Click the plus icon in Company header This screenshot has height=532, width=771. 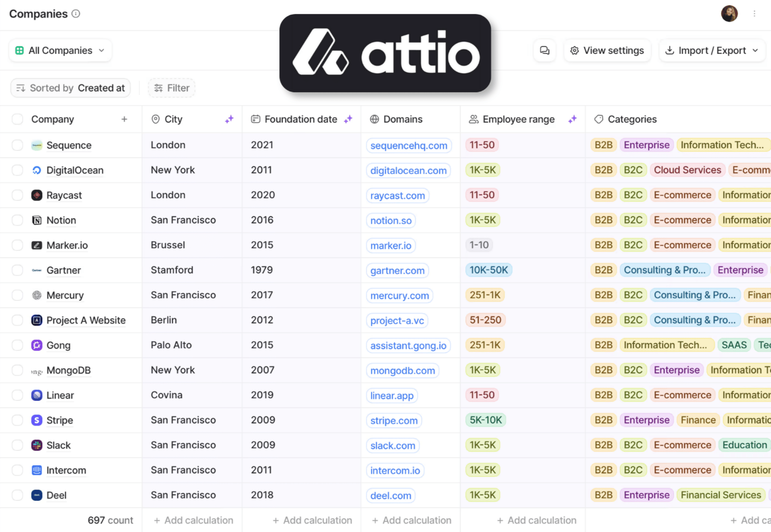click(124, 119)
